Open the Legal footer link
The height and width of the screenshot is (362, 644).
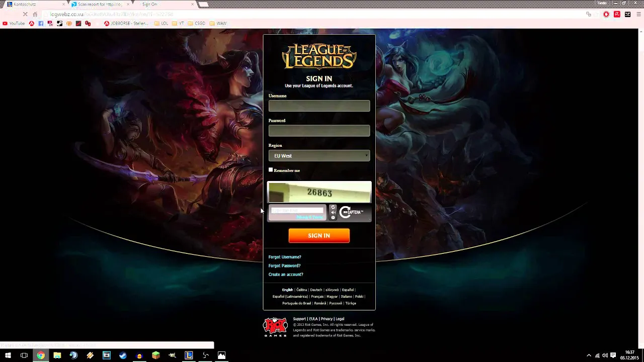tap(340, 319)
